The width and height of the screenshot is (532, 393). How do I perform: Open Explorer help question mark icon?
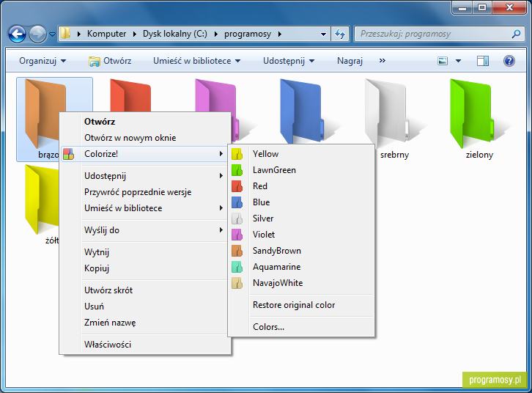(x=509, y=61)
